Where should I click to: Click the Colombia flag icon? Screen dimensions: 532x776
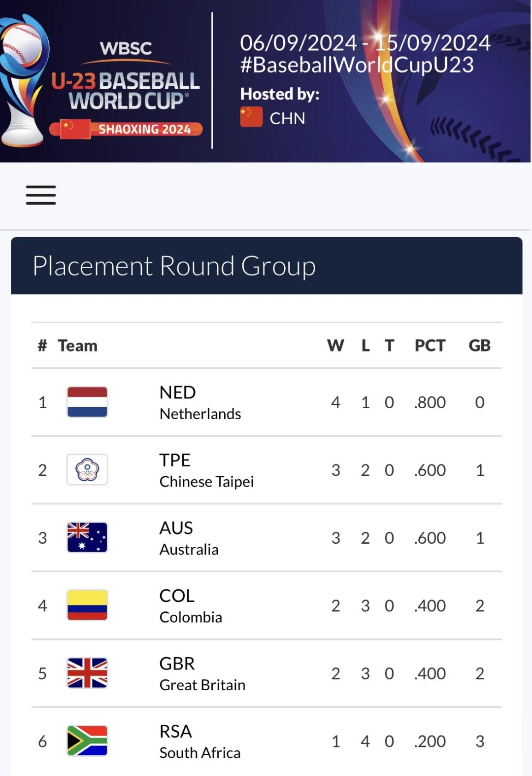(x=87, y=605)
